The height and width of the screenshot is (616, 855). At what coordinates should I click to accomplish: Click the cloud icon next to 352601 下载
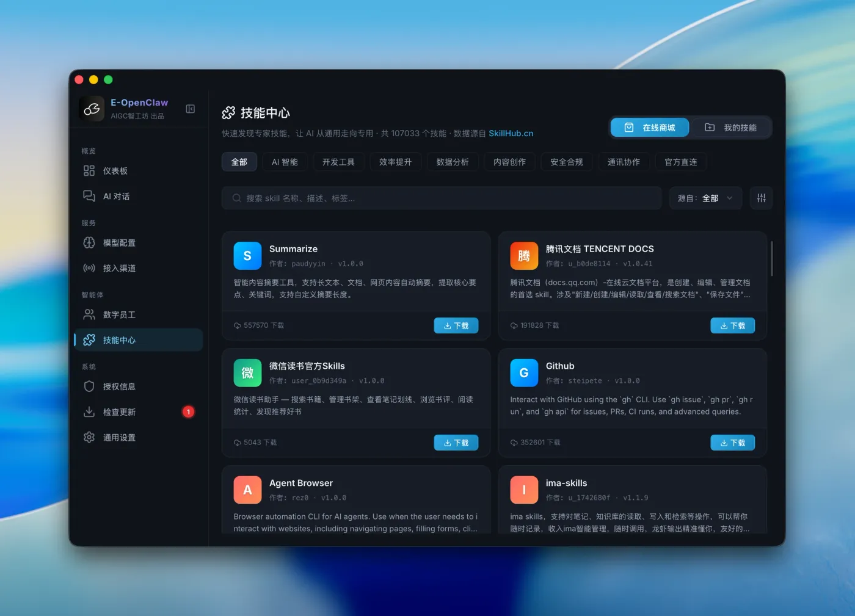pyautogui.click(x=514, y=443)
